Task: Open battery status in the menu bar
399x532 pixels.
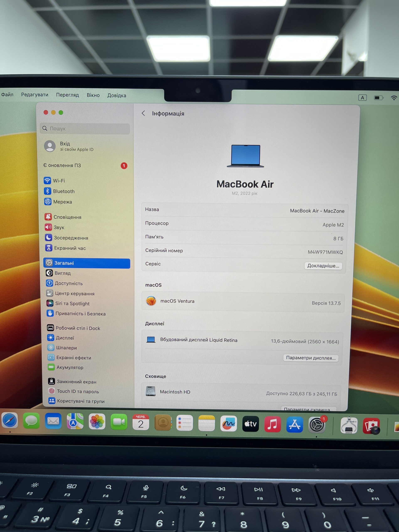Action: coord(379,98)
